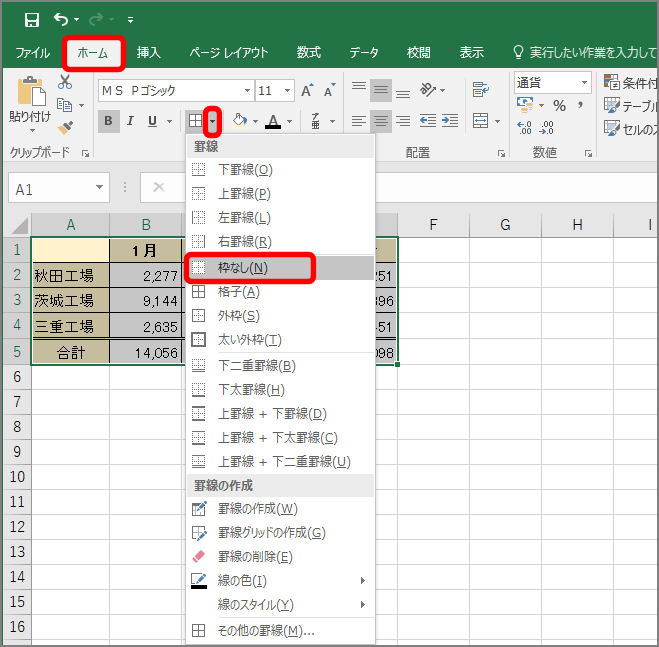This screenshot has height=647, width=659.
Task: Decrease the indent
Action: click(428, 121)
